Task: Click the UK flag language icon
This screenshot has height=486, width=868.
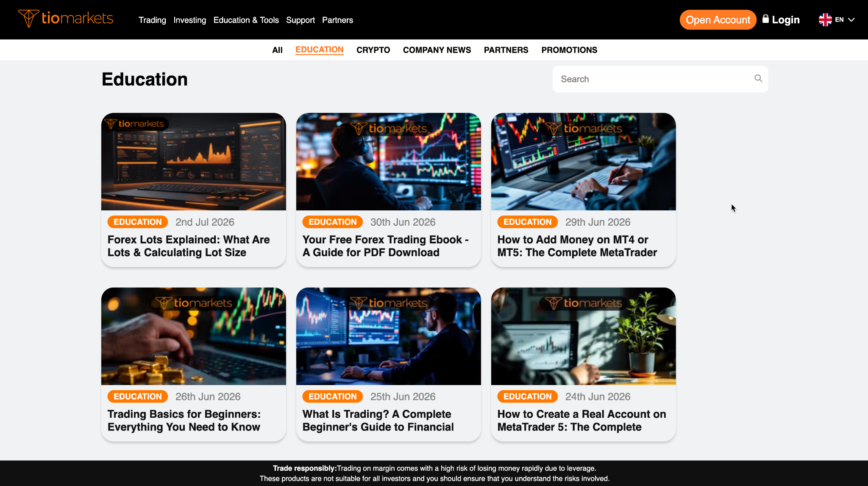Action: [x=825, y=20]
